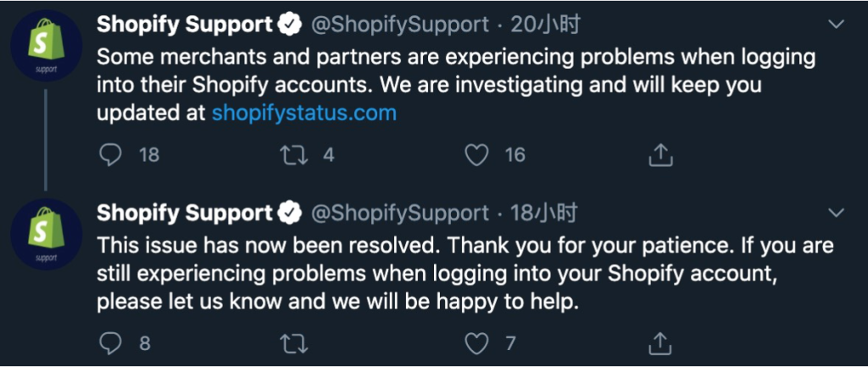Share the first tweet about login problems

click(x=660, y=154)
